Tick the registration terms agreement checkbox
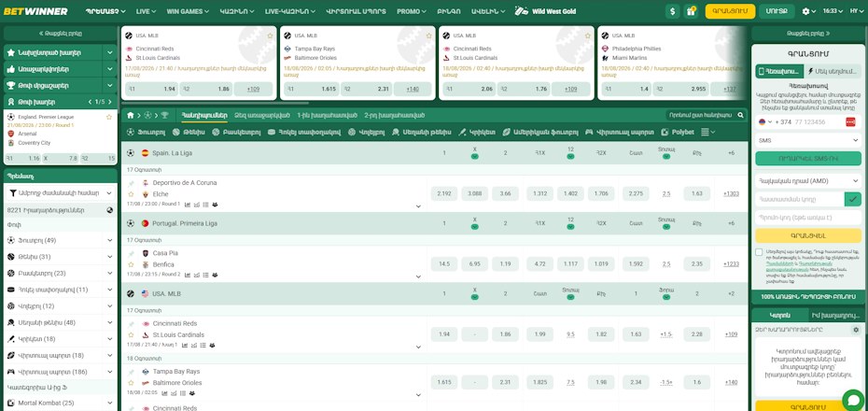The height and width of the screenshot is (411, 868). click(759, 252)
